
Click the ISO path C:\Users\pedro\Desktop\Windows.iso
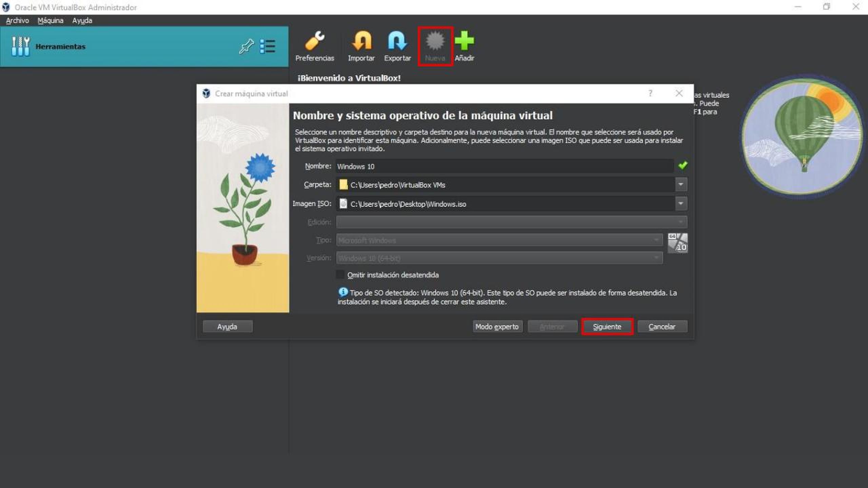(408, 204)
